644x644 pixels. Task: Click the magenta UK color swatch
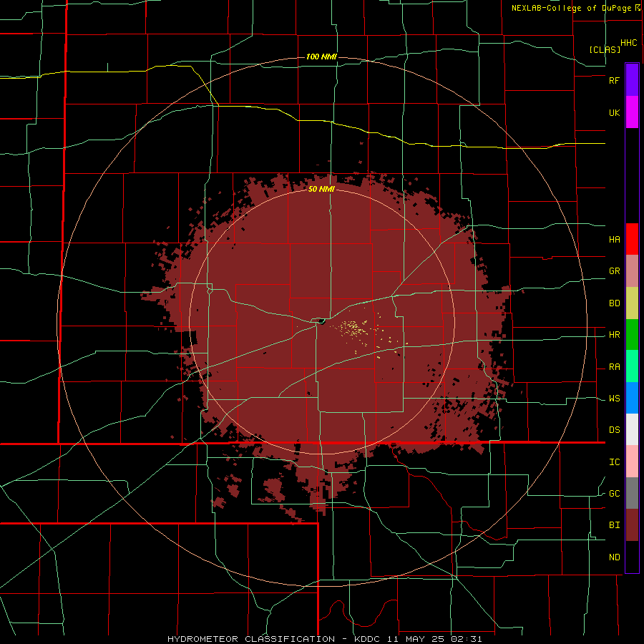pos(632,112)
